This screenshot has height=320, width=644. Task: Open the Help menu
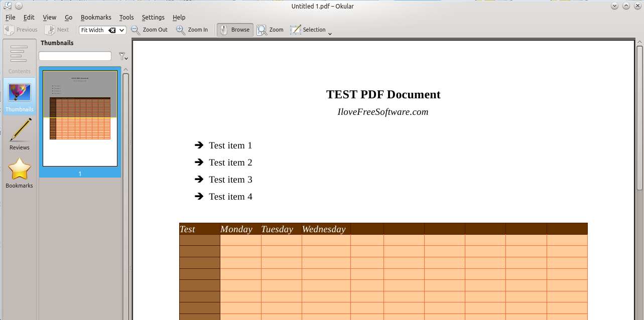click(x=179, y=17)
